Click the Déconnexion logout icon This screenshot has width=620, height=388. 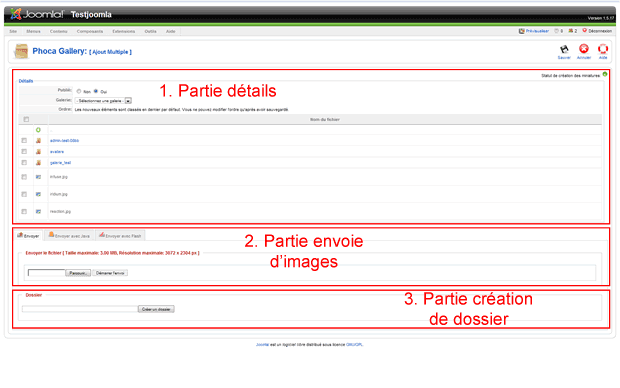(585, 31)
